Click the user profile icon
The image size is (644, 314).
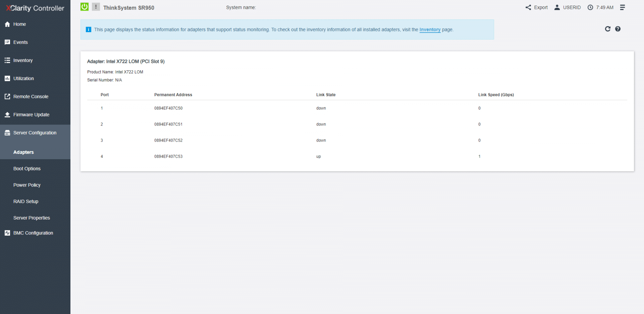tap(557, 7)
